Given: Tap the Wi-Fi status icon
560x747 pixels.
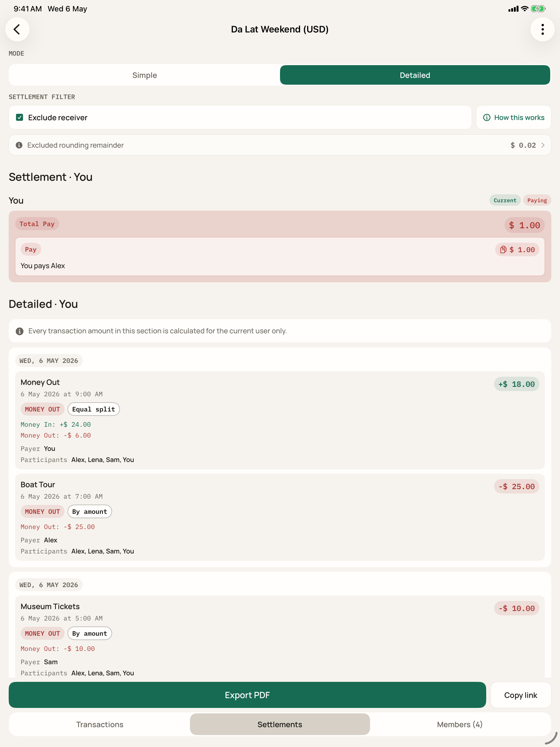Looking at the screenshot, I should pyautogui.click(x=524, y=9).
